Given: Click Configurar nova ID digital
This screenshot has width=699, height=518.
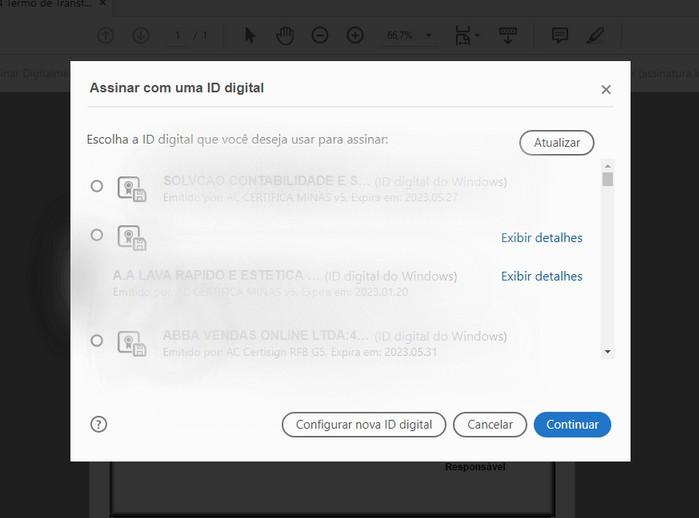Looking at the screenshot, I should tap(364, 424).
